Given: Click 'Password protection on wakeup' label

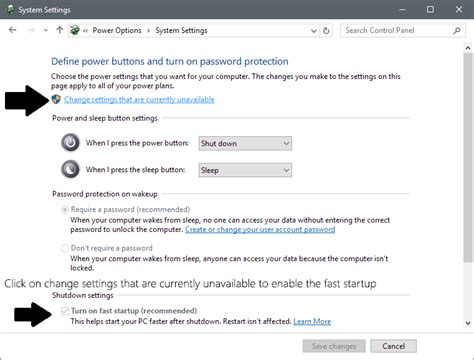Looking at the screenshot, I should 105,194.
